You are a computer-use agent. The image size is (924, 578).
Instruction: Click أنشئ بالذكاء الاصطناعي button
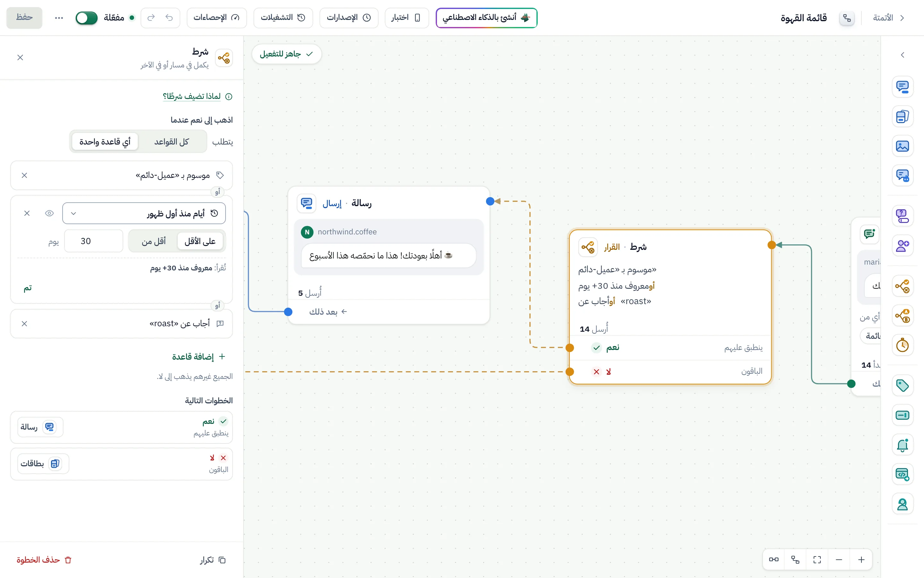tap(486, 18)
